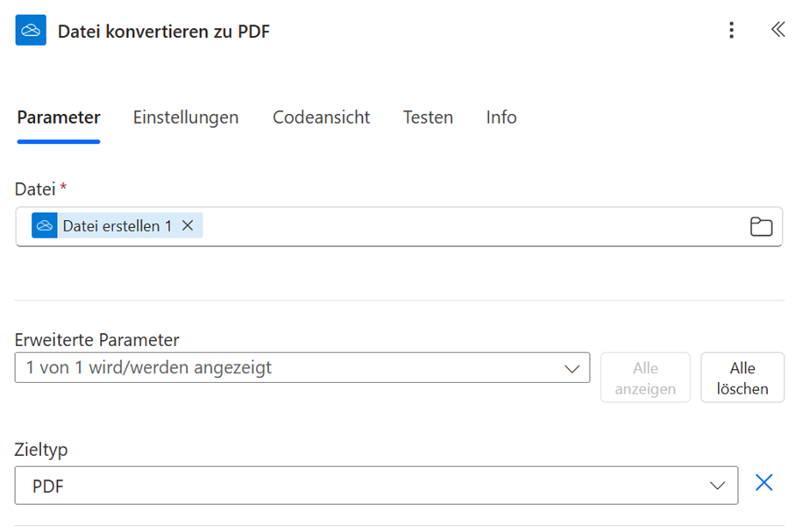Open the Zieltyp dropdown showing PDF

(375, 486)
